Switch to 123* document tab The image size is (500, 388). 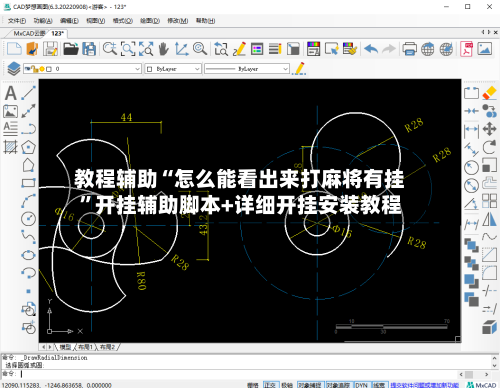tap(57, 33)
